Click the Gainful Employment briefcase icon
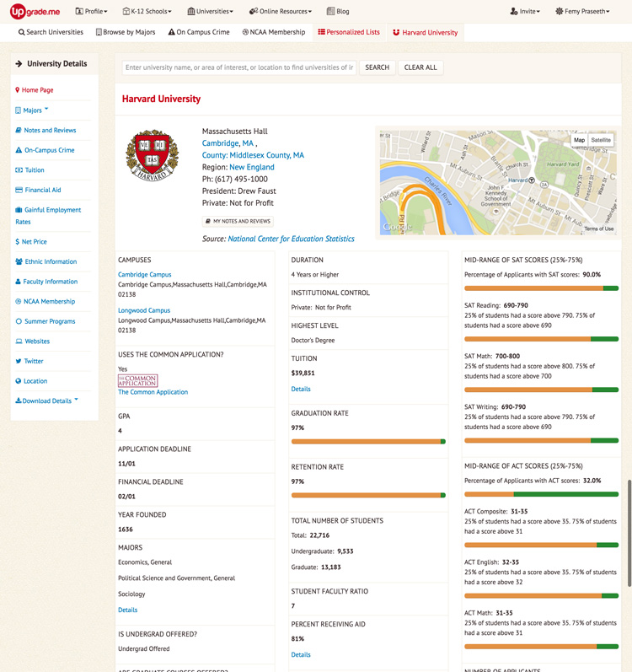Screen dimensions: 632x672 19,210
